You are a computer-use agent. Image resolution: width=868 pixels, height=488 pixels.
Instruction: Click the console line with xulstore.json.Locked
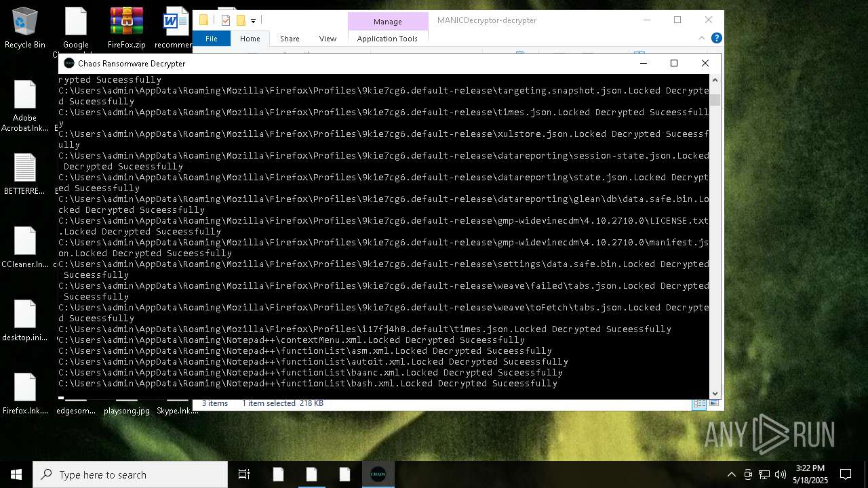(384, 139)
